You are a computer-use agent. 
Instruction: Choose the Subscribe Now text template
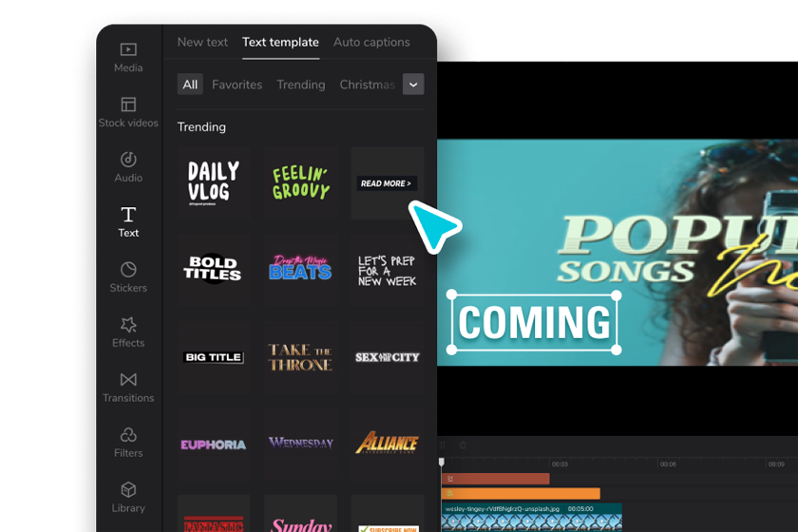[388, 513]
